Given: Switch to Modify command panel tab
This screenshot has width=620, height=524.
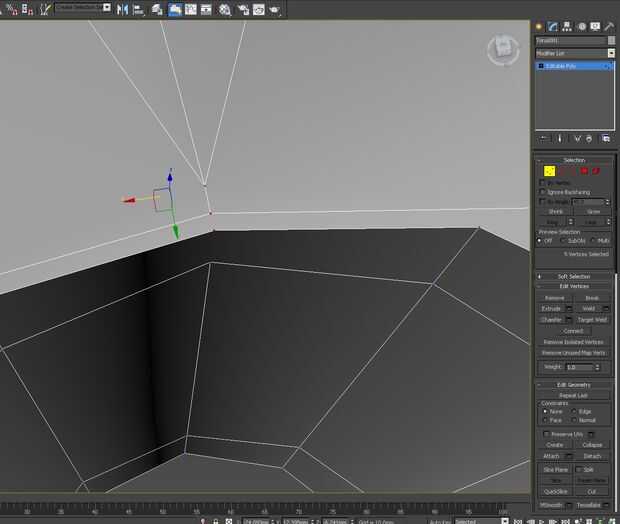Looking at the screenshot, I should [x=552, y=26].
